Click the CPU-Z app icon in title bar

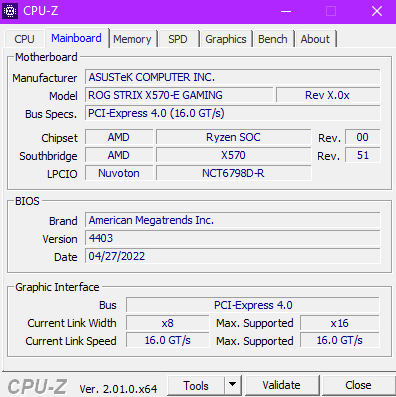tap(10, 11)
